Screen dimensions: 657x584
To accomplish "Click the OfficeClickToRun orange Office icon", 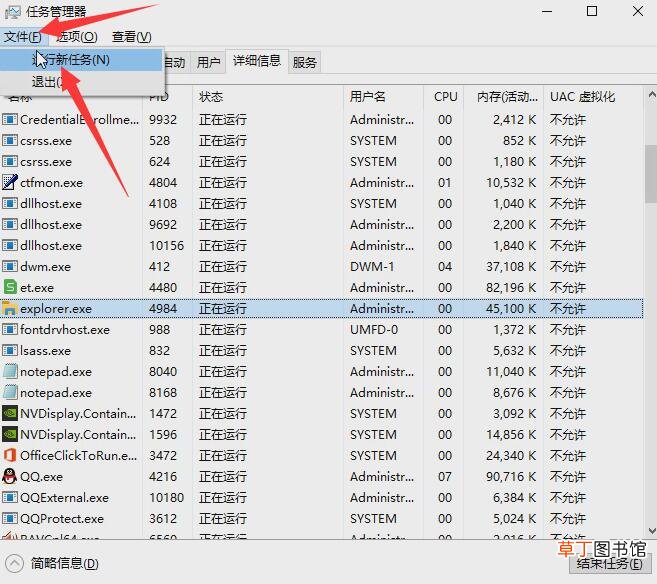I will point(10,455).
